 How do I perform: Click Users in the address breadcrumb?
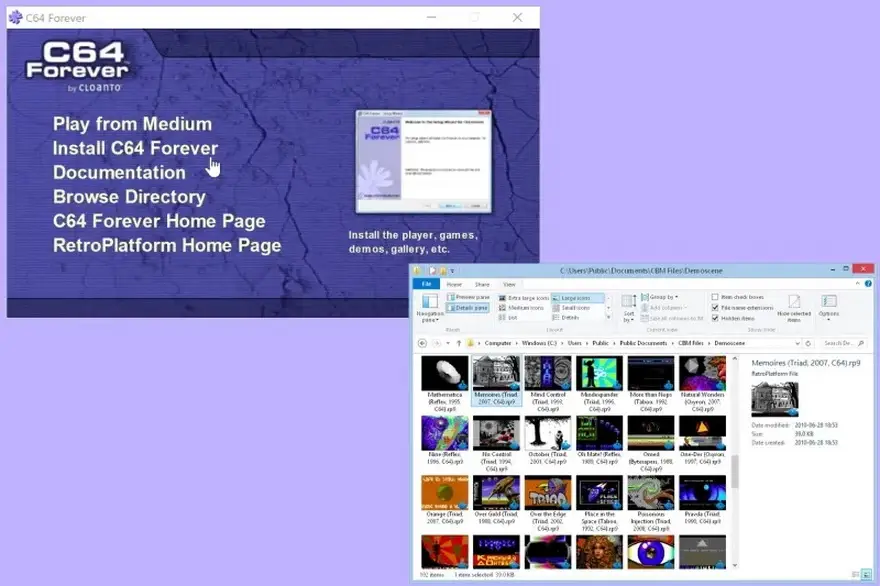pos(574,343)
